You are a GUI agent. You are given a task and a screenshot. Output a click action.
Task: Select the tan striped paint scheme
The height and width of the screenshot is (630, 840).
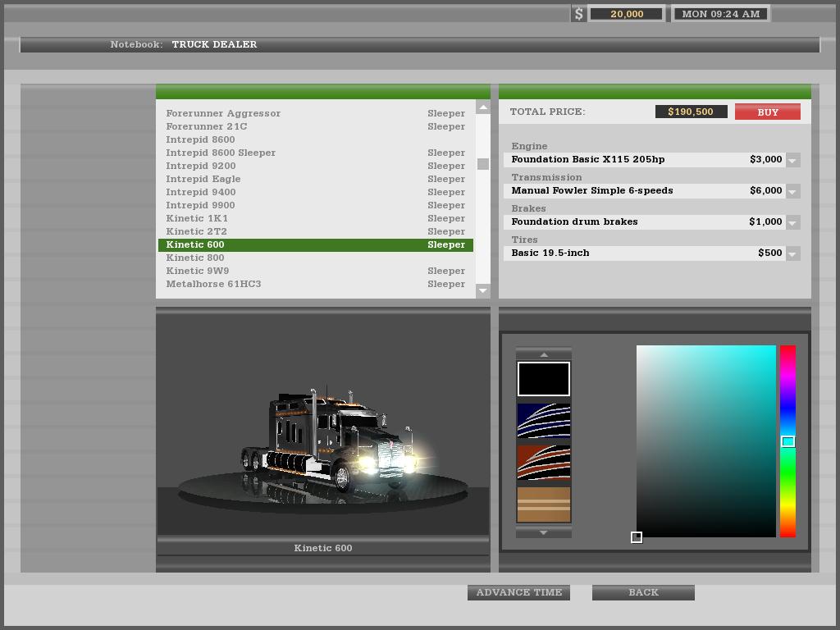[543, 504]
